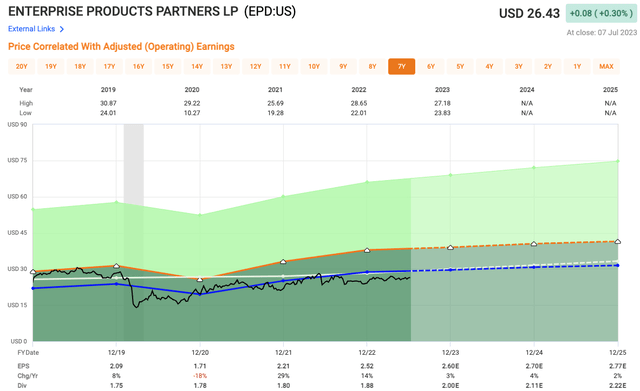This screenshot has width=640, height=391.
Task: Select the 16Y range button
Action: (139, 67)
